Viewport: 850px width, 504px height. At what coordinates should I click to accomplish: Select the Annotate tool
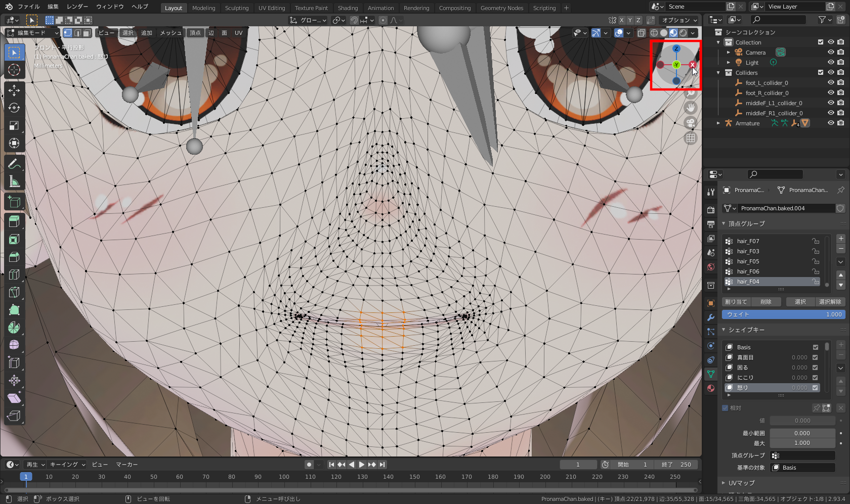point(14,163)
